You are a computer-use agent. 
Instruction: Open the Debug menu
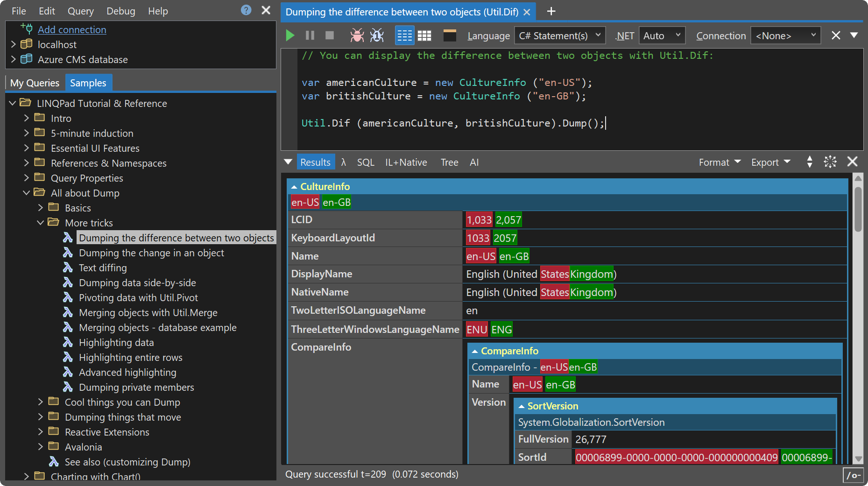[x=120, y=11]
